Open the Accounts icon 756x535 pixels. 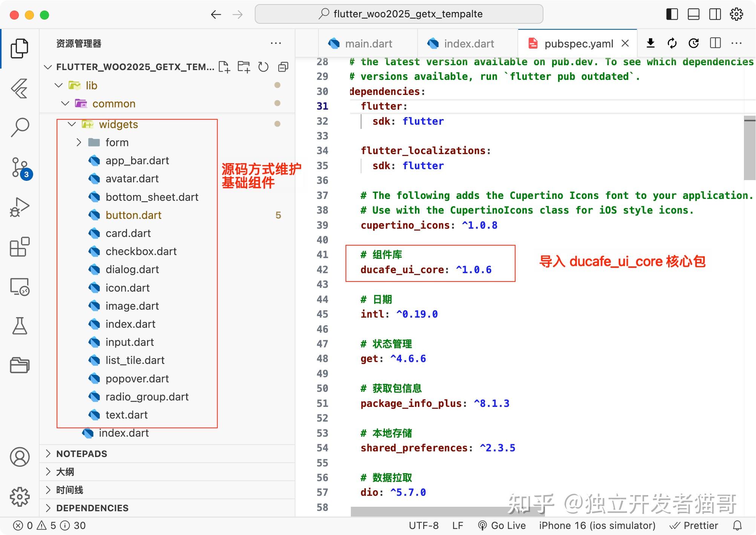click(20, 457)
